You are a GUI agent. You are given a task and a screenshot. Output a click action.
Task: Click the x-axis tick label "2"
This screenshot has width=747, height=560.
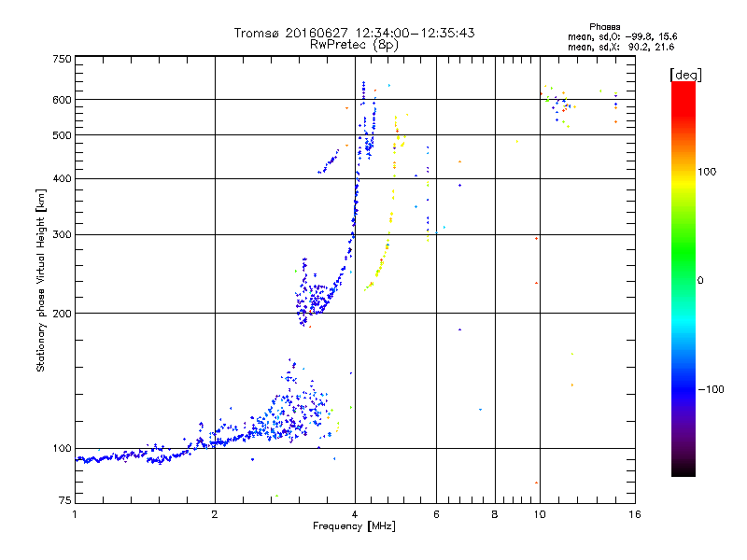[215, 514]
